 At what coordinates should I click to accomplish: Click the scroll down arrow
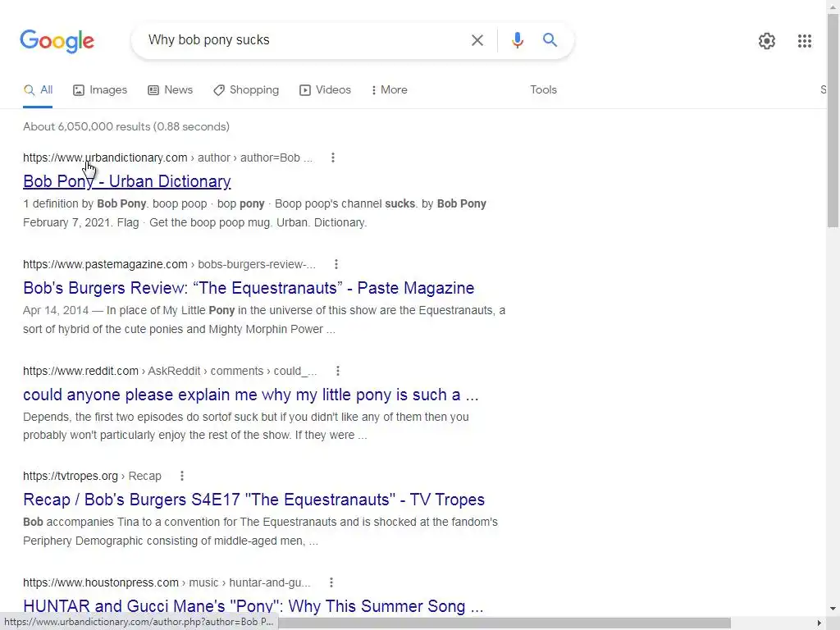(833, 609)
